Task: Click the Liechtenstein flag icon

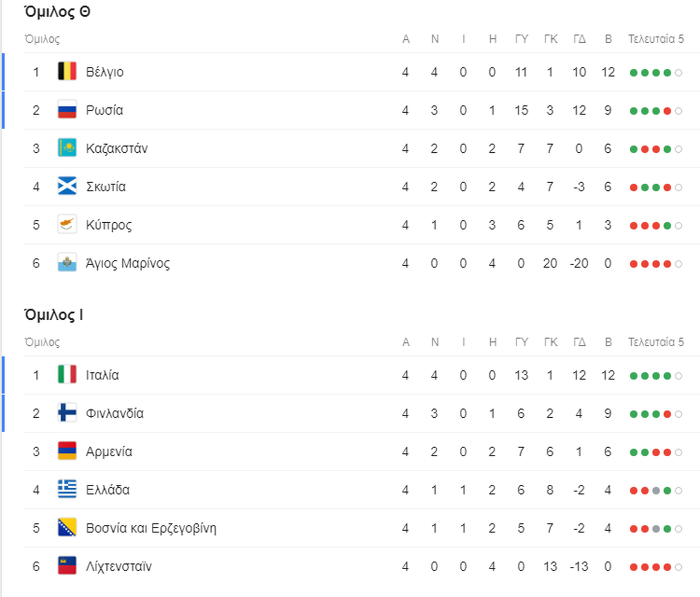Action: (x=67, y=566)
